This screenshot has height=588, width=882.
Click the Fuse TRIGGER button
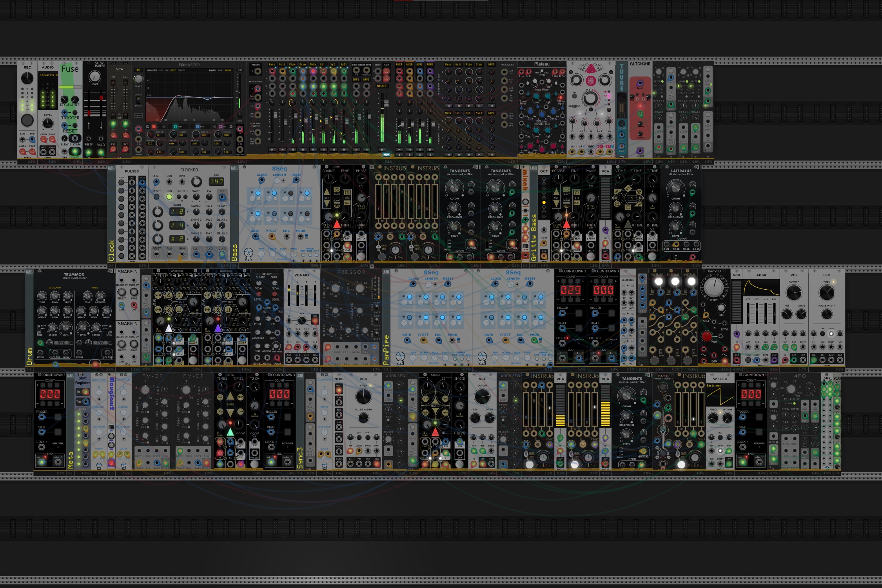[74, 113]
